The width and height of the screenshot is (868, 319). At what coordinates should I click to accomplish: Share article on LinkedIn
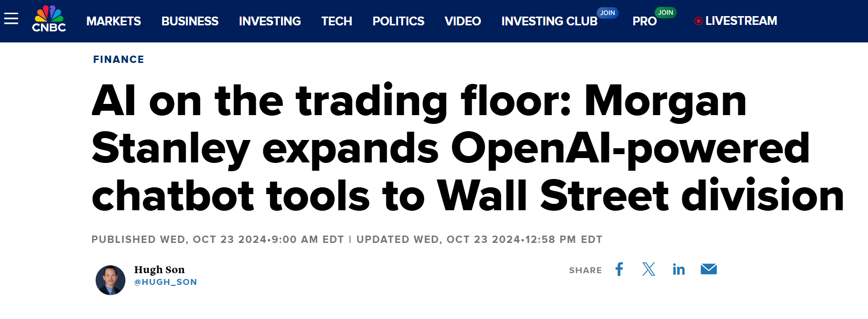pos(679,269)
